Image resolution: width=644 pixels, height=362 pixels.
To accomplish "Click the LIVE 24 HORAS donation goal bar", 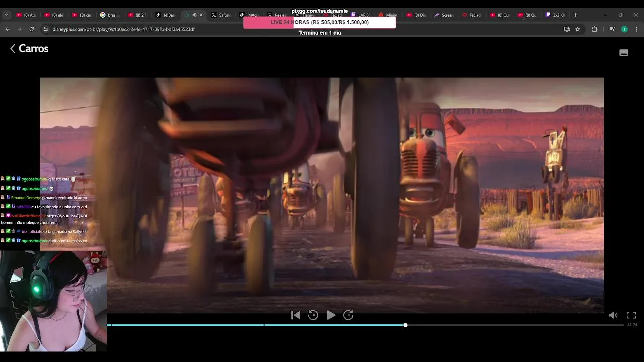I will point(319,22).
